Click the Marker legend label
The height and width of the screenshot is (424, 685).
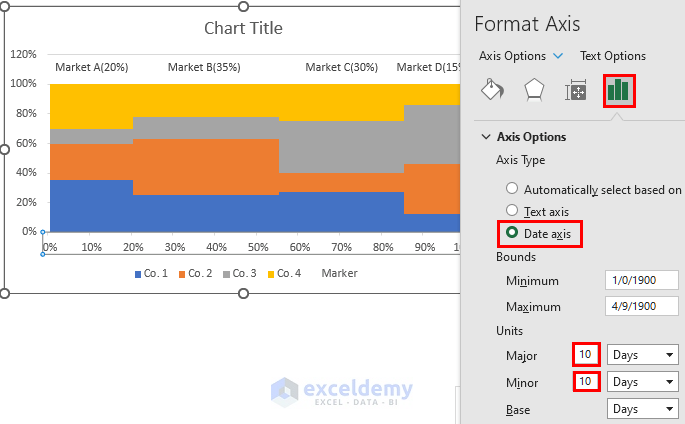(x=339, y=273)
